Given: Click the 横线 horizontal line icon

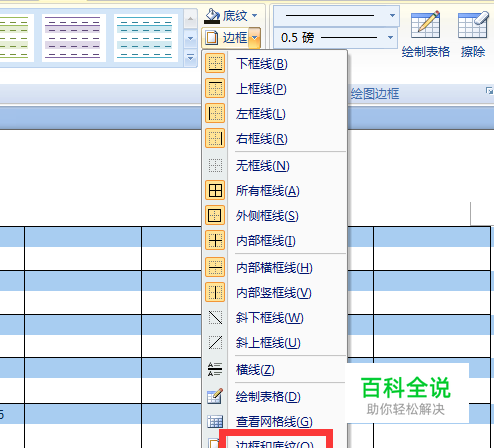Looking at the screenshot, I should 215,369.
